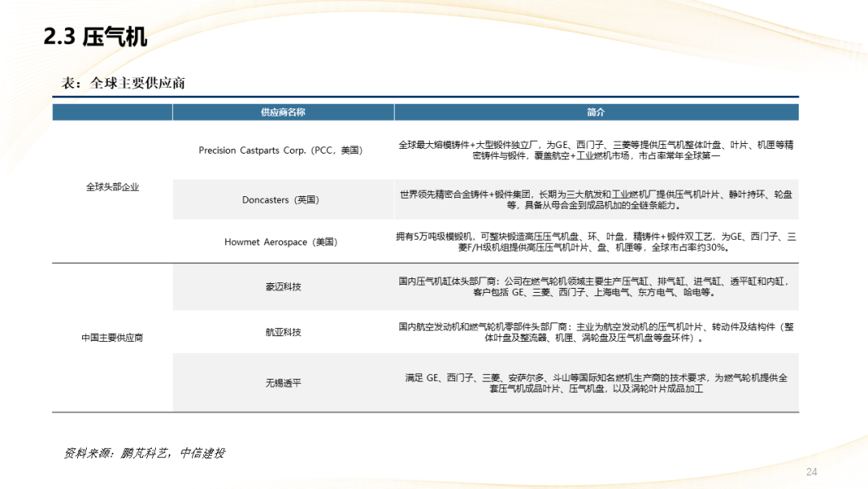
Task: Select the 全球头部企业 category cell
Action: click(113, 187)
